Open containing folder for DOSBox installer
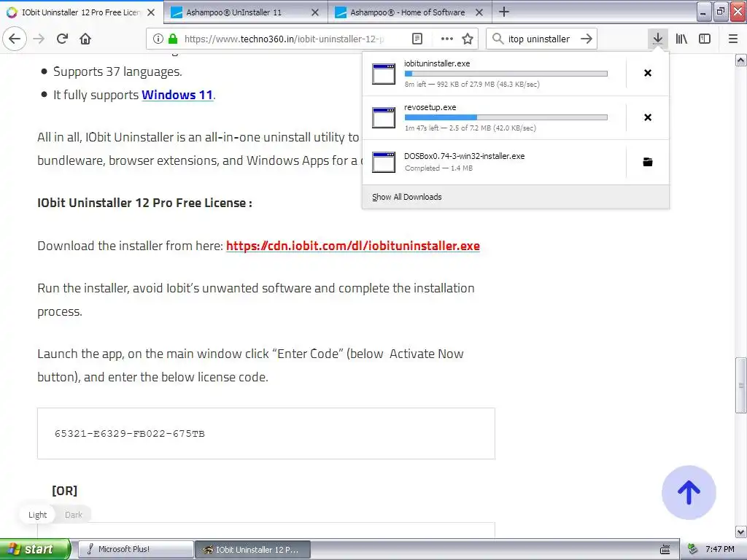This screenshot has height=560, width=747. pos(648,162)
